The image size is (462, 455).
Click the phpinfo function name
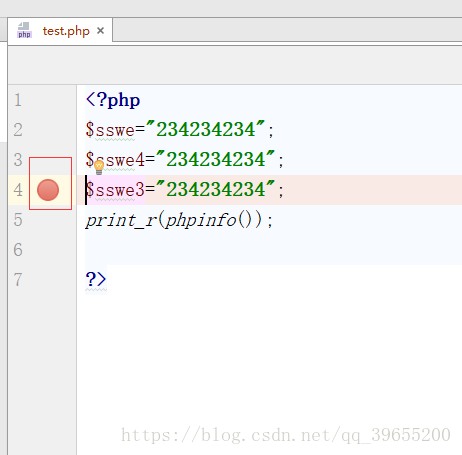coord(201,220)
